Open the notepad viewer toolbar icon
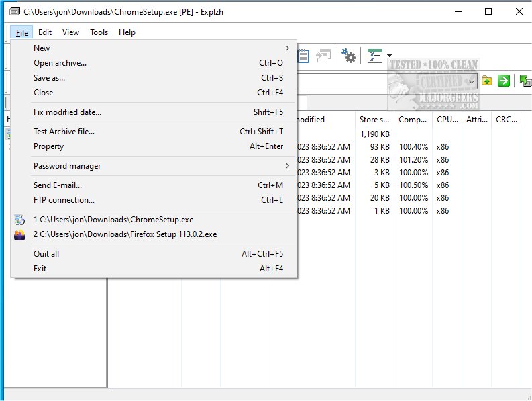The image size is (532, 401). (x=303, y=56)
